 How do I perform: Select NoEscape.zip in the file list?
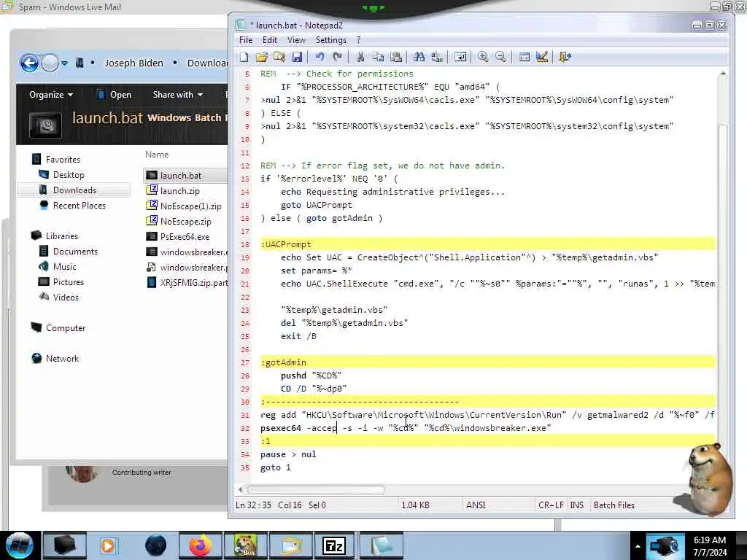coord(186,222)
